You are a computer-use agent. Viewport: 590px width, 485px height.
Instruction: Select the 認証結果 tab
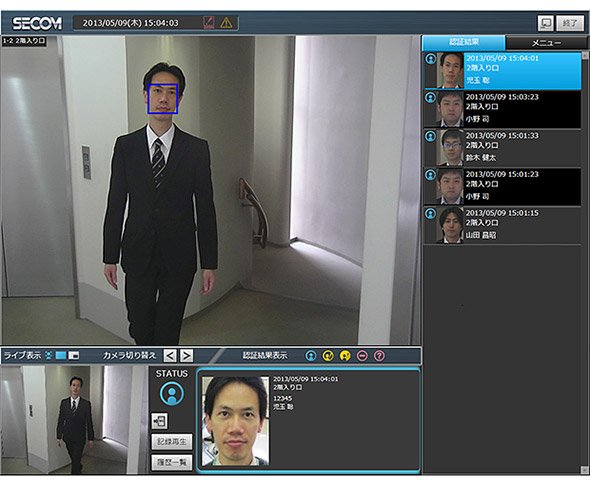click(464, 43)
